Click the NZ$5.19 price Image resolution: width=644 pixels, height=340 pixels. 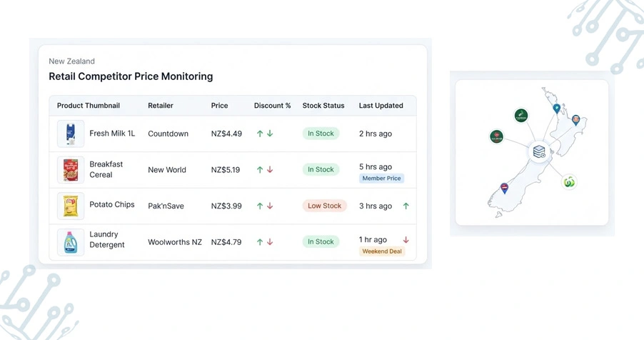coord(226,170)
